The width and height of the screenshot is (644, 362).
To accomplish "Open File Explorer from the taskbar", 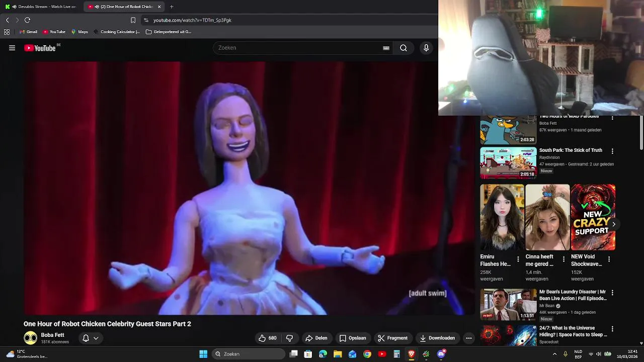I will (338, 354).
